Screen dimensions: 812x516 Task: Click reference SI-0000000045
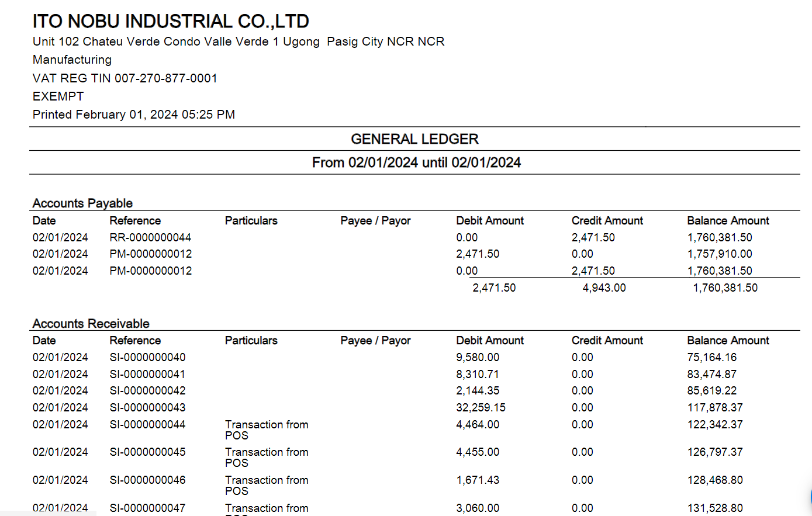click(147, 452)
